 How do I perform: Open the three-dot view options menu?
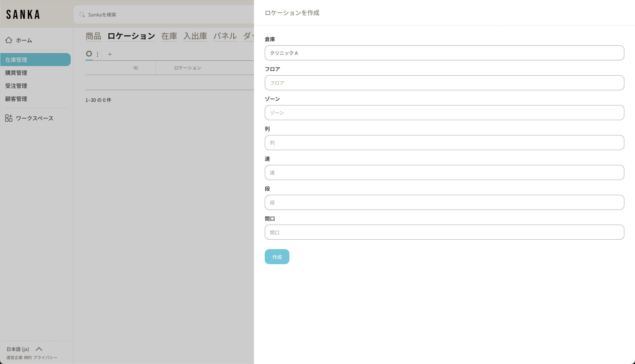coord(98,54)
